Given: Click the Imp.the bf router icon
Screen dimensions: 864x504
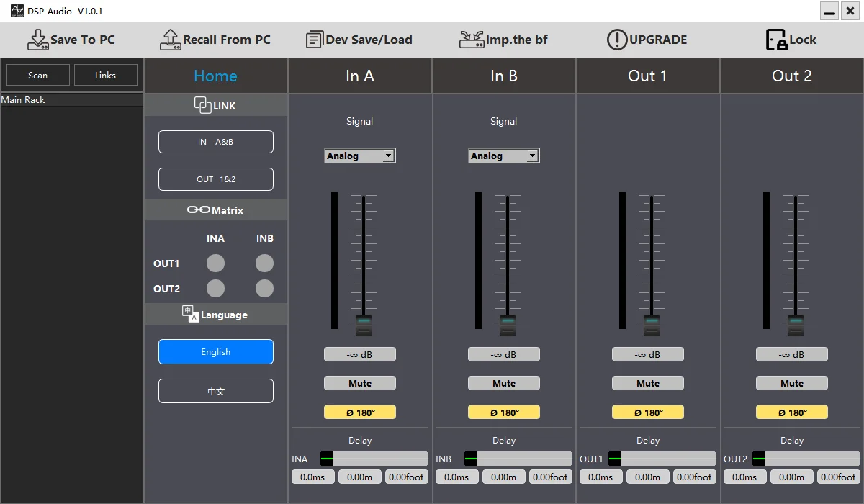Looking at the screenshot, I should coord(472,40).
